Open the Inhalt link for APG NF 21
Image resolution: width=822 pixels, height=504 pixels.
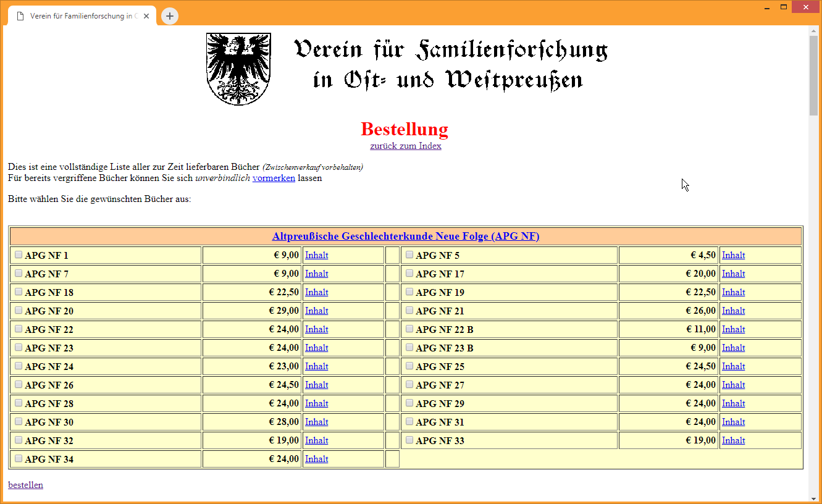(x=733, y=310)
